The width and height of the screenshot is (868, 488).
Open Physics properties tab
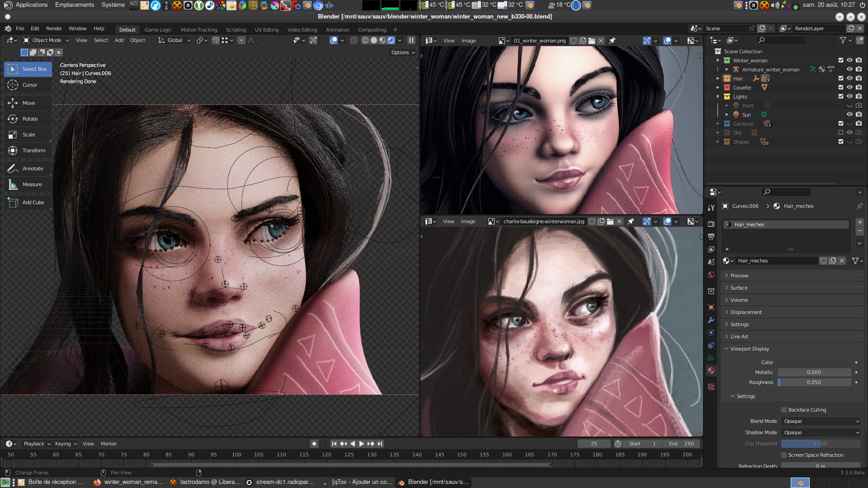[x=711, y=333]
